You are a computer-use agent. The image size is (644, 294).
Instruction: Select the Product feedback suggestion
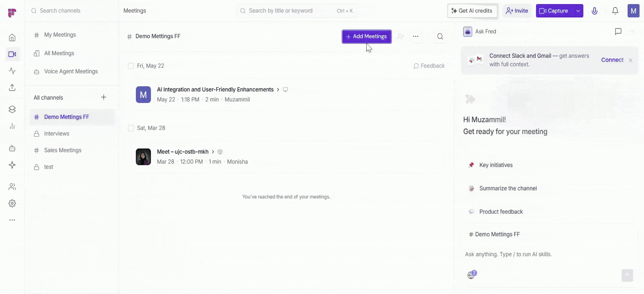495,212
